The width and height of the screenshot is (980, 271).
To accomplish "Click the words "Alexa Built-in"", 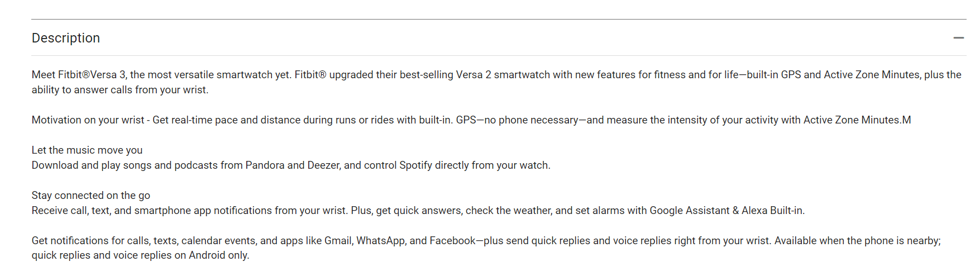I will point(772,211).
